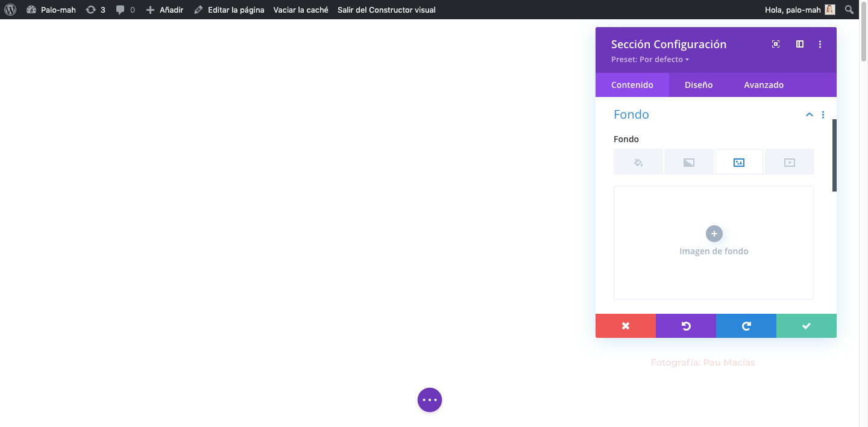Select Vaciar la caché

[x=301, y=10]
